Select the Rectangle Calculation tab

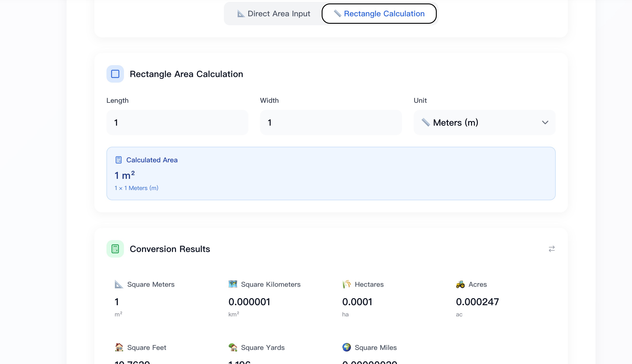(x=379, y=14)
